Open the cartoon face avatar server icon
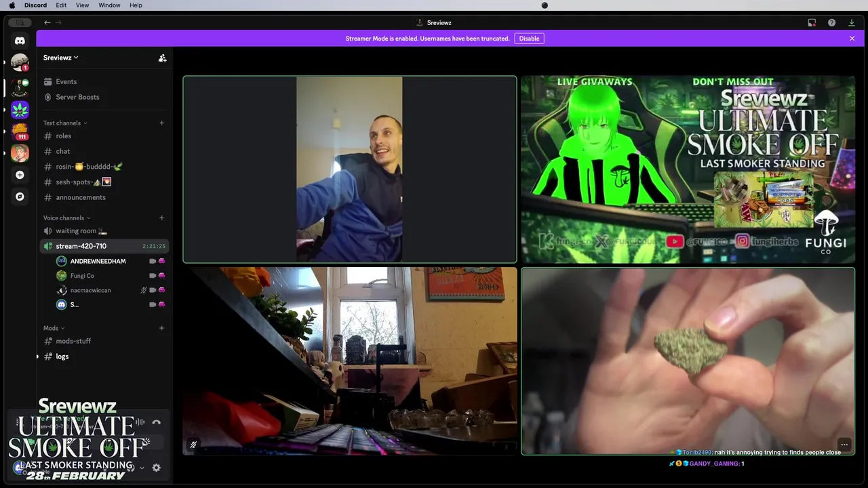The width and height of the screenshot is (868, 488). point(20,153)
